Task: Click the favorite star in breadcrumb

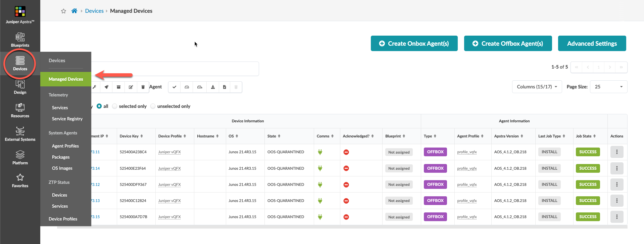Action: (63, 11)
